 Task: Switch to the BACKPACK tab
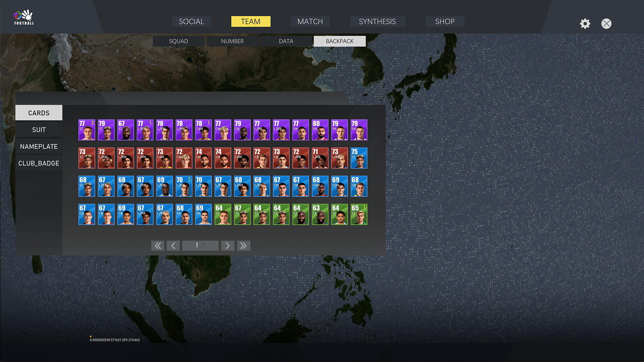click(x=340, y=41)
